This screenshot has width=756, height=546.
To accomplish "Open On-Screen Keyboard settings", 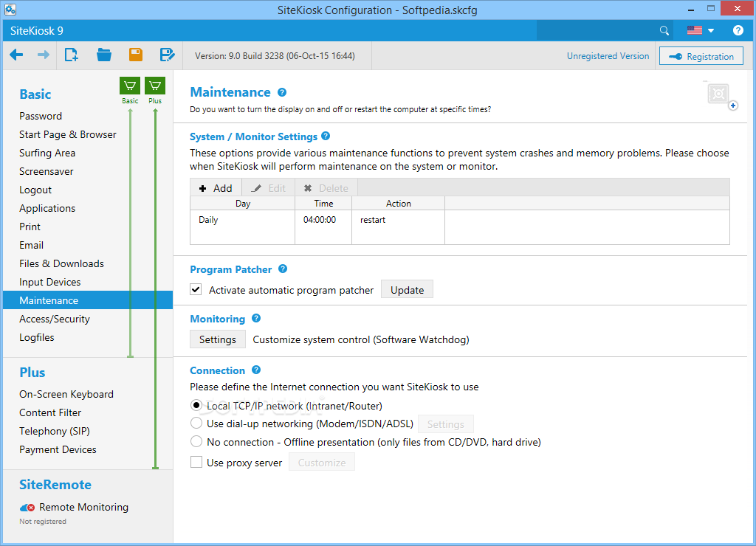I will 66,394.
